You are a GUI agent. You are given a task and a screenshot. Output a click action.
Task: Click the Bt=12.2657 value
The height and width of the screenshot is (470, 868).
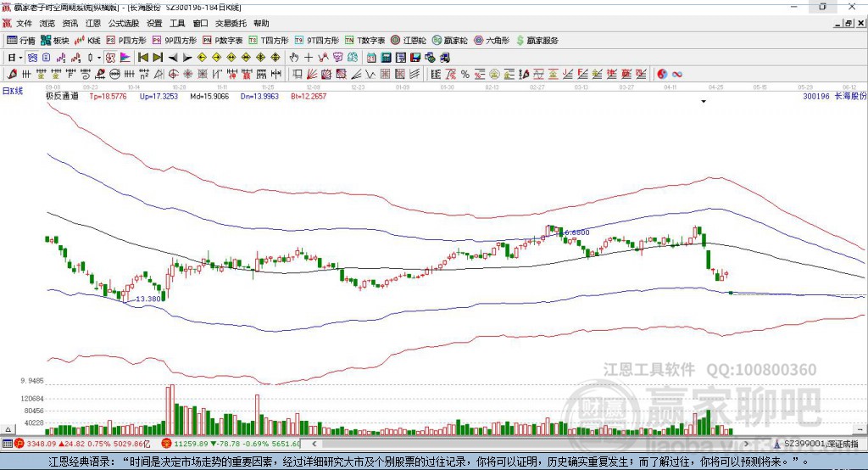pyautogui.click(x=309, y=96)
